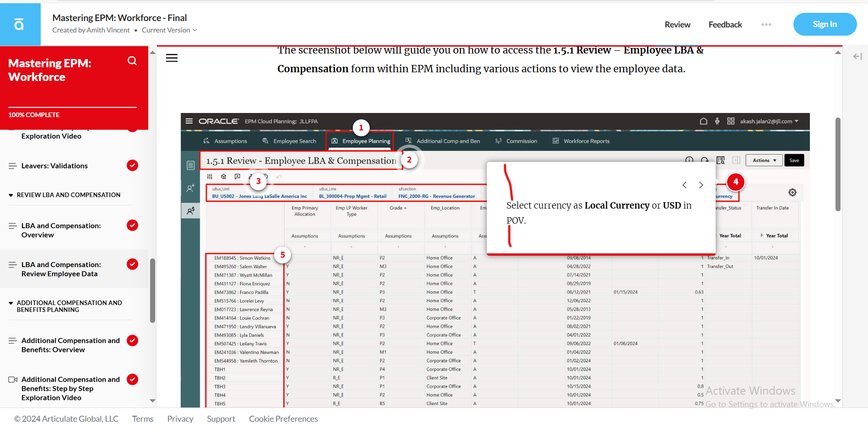Open Terms link in footer

point(143,419)
